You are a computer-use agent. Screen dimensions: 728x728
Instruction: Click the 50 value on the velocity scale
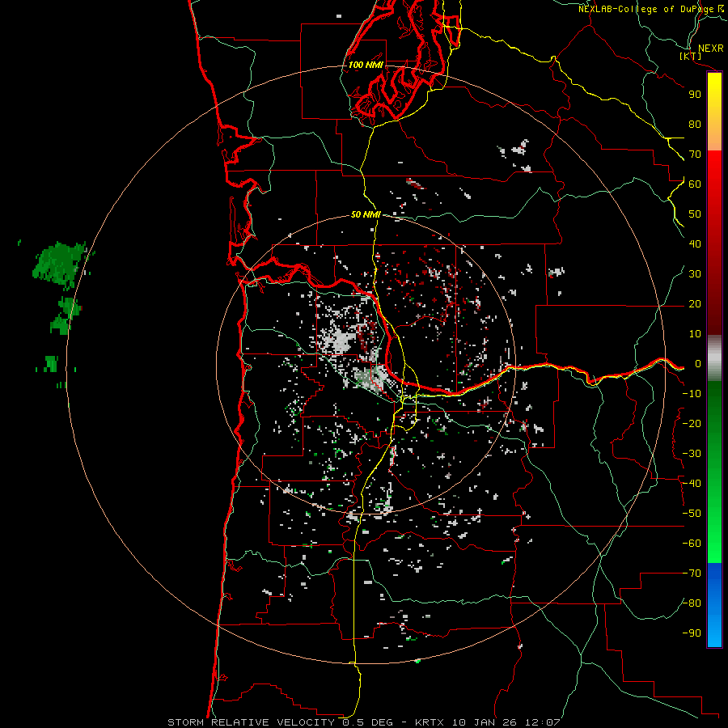coord(695,214)
